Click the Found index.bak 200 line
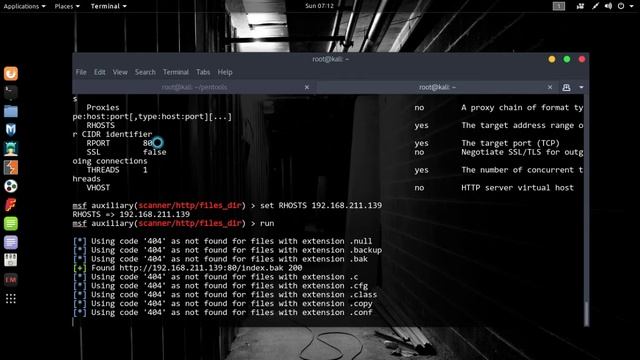Image resolution: width=640 pixels, height=360 pixels. (188, 268)
